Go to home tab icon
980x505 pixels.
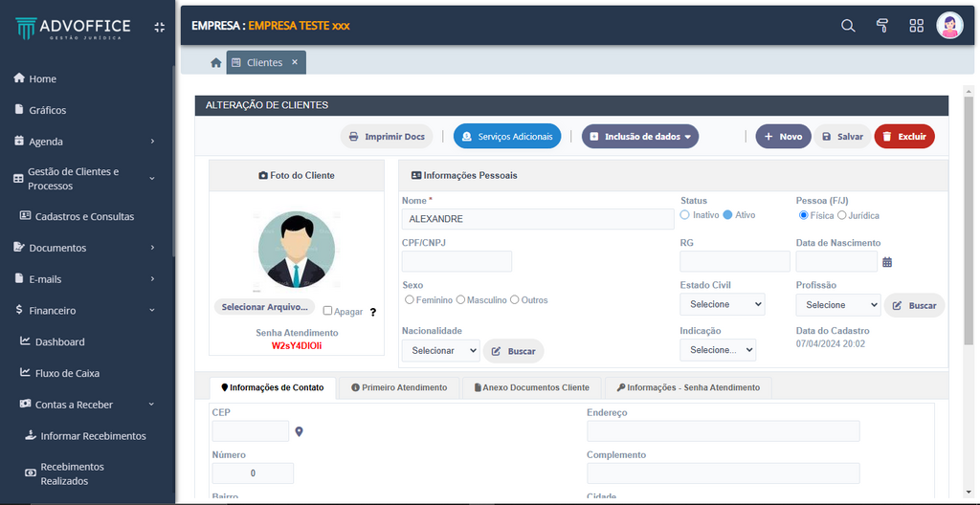point(216,63)
